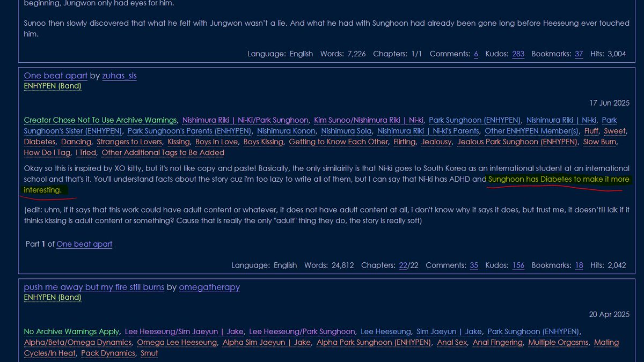Image resolution: width=644 pixels, height=362 pixels.
Task: Open the Boys In Love tag
Action: pos(216,142)
